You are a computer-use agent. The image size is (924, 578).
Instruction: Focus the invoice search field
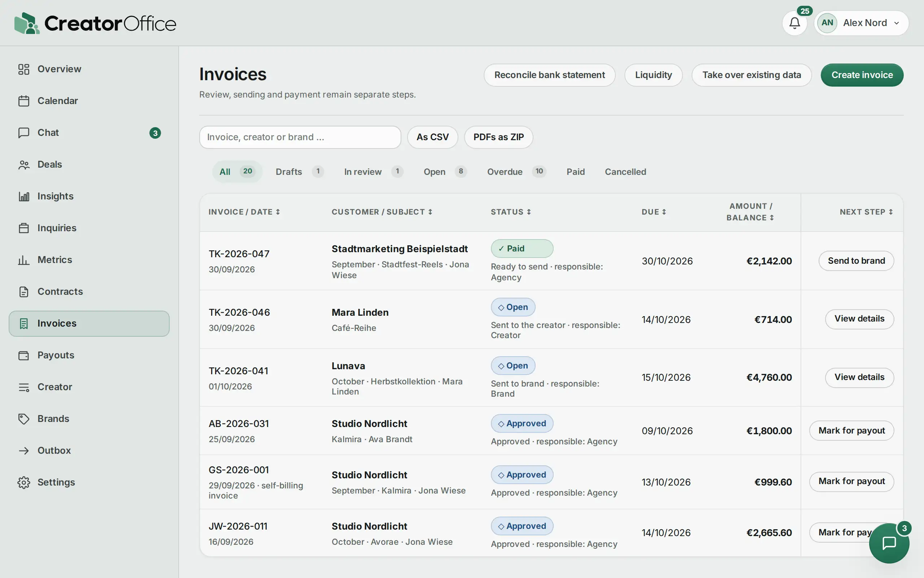coord(300,137)
